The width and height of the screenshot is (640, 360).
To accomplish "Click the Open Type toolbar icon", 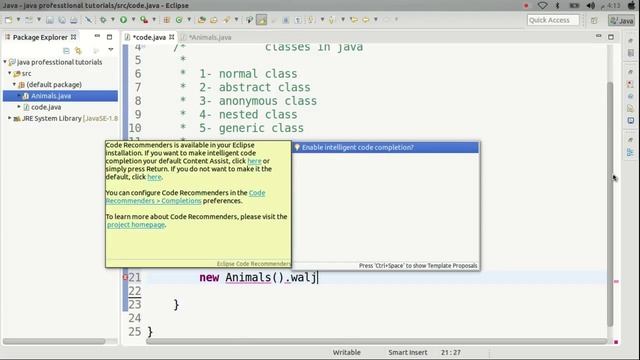I will coord(201,20).
